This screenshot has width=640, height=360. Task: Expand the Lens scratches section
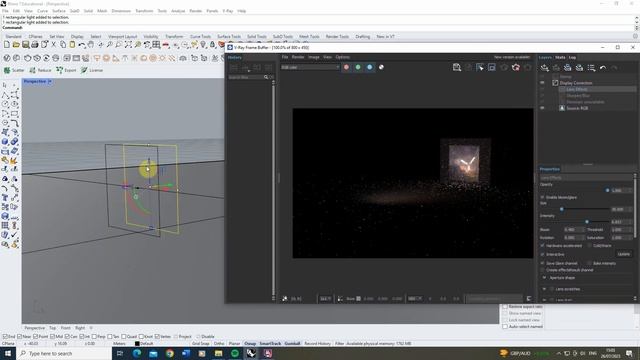pos(544,289)
